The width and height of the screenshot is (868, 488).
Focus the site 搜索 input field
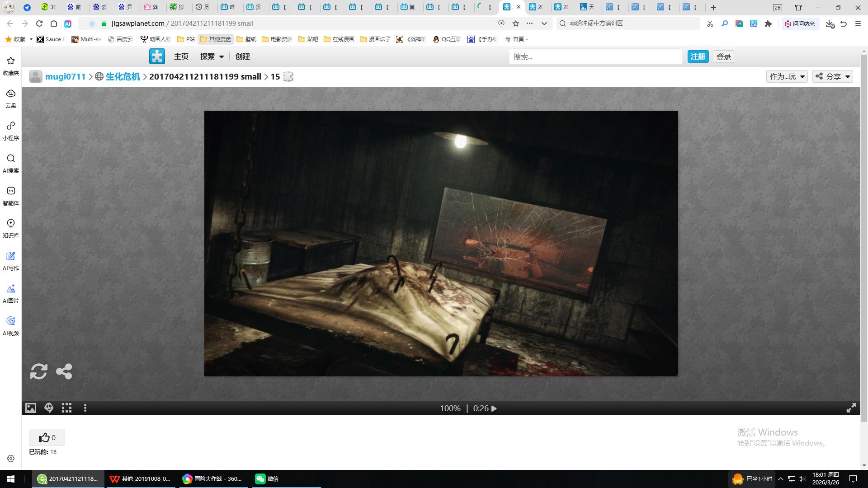click(595, 56)
